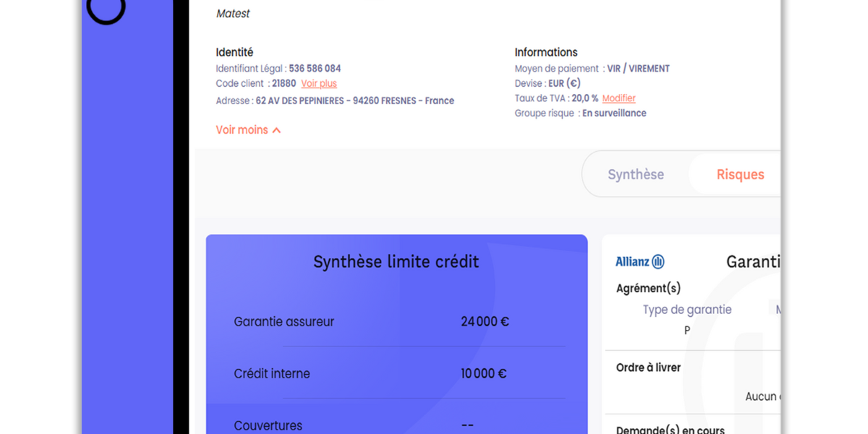868x434 pixels.
Task: Click the Synthèse limite crédit card title
Action: click(396, 262)
